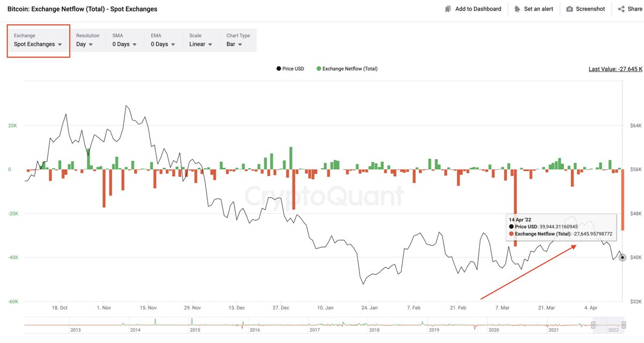Open the Scale Linear dropdown
644x343 pixels.
(201, 40)
